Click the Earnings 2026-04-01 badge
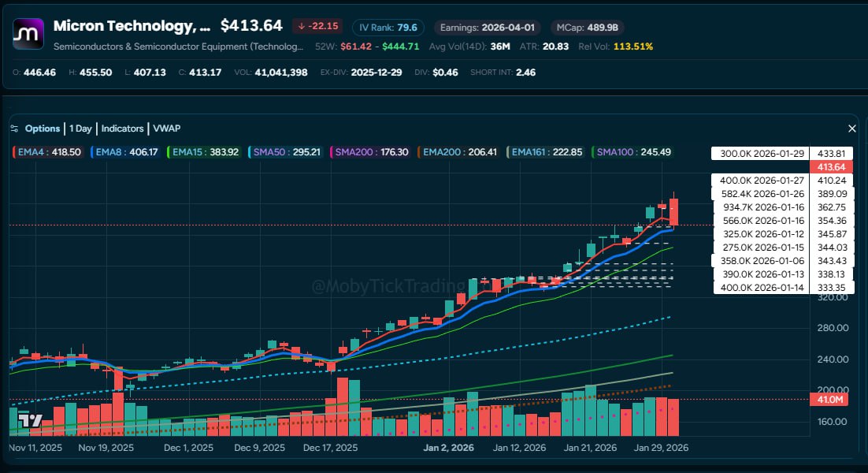 coord(487,28)
